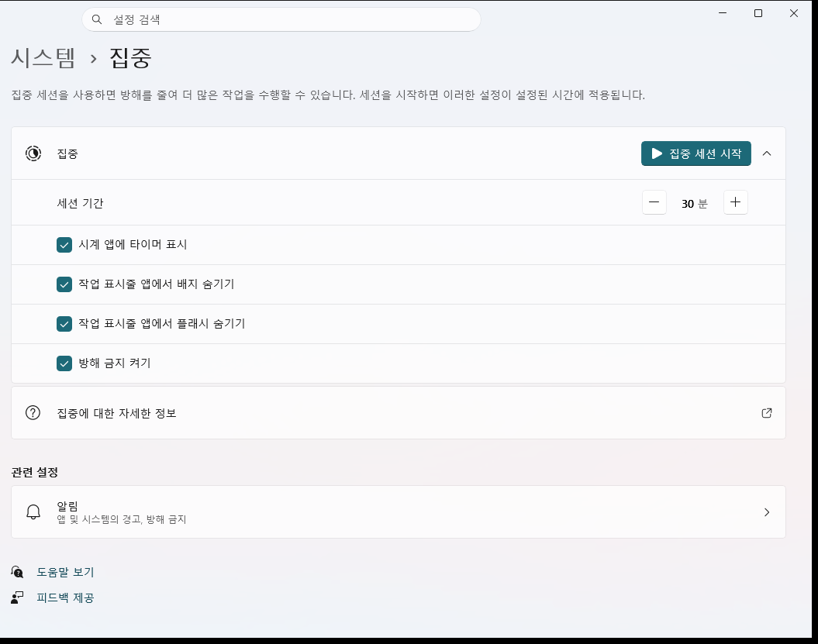This screenshot has width=818, height=644.
Task: Open the 알림 related settings row
Action: (399, 512)
